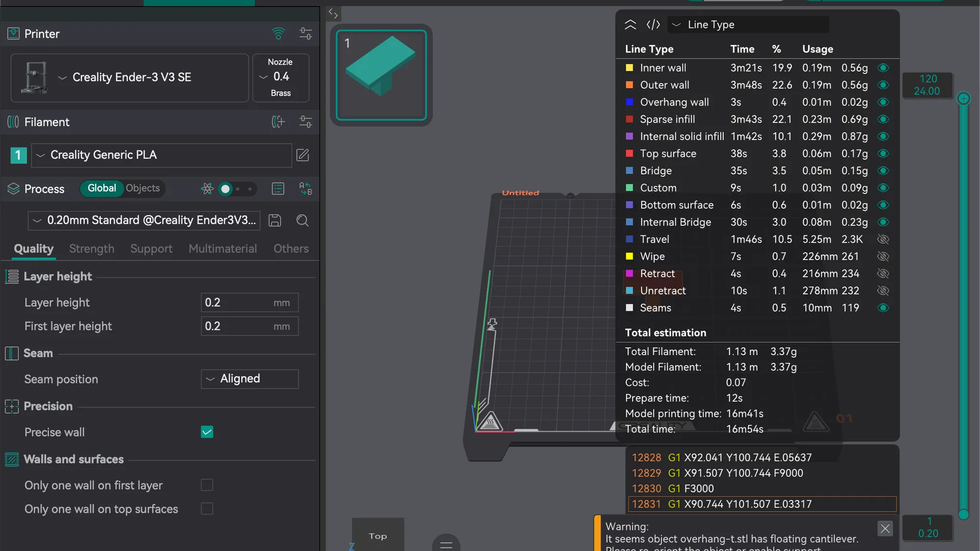Open filament settings sliders icon

[306, 122]
